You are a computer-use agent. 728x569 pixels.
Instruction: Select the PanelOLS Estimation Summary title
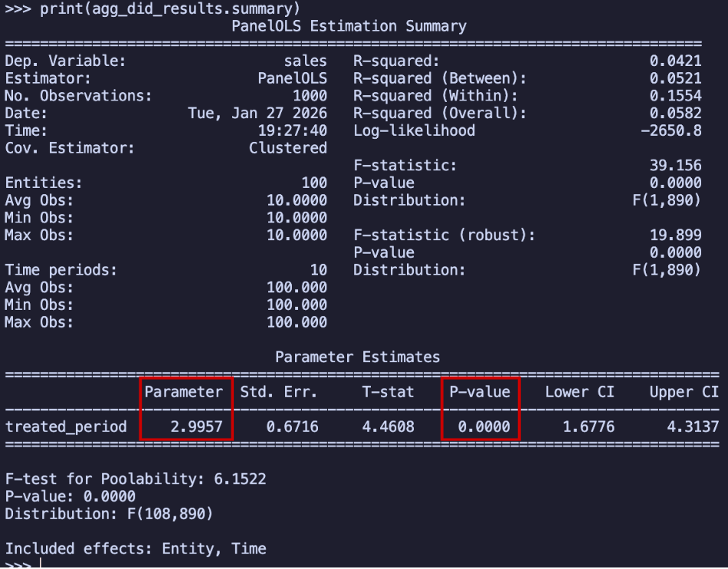349,26
